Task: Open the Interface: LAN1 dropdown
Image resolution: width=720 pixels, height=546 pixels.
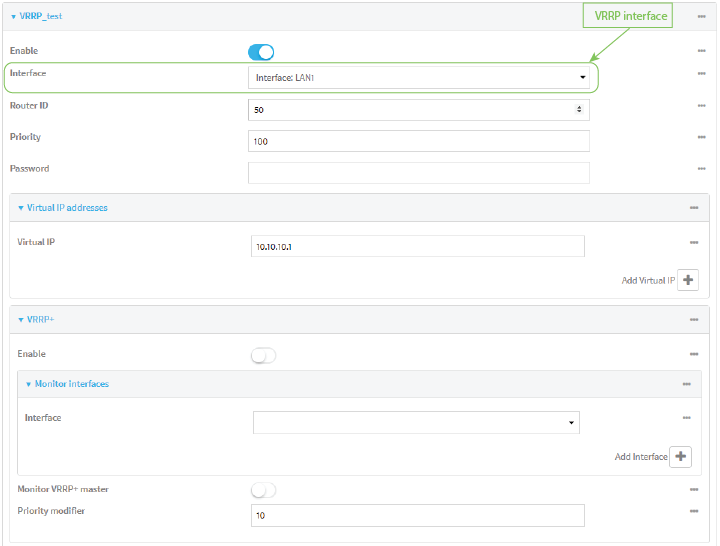Action: 418,77
